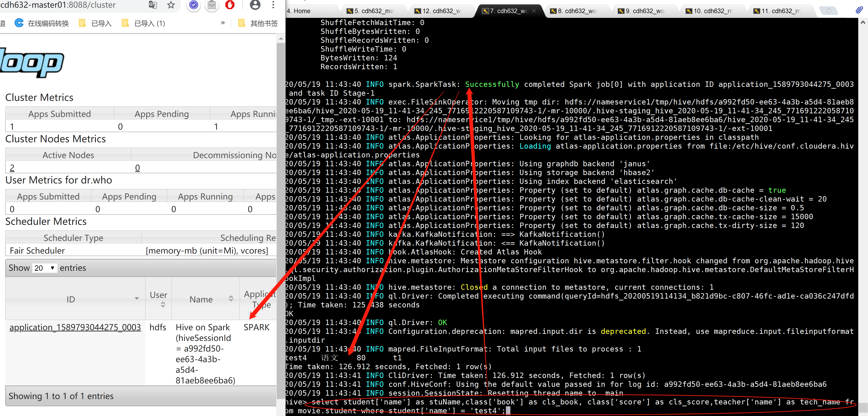This screenshot has height=416, width=868.
Task: Click the paperclip attachment icon in the terminal
Action: (x=859, y=10)
